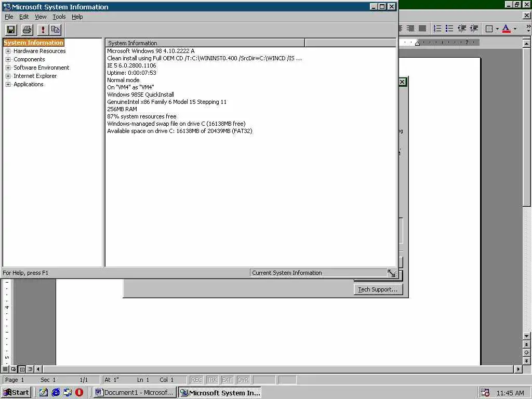Select 'Microsoft Windows 98 4.10.2222 A' line
Screen dimensions: 532x399
[x=151, y=51]
